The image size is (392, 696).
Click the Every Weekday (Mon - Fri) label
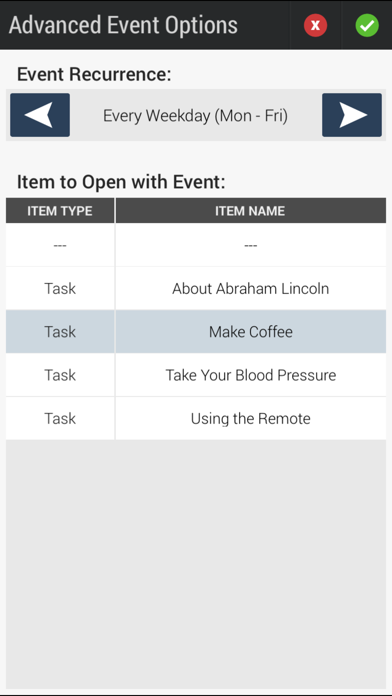point(195,116)
